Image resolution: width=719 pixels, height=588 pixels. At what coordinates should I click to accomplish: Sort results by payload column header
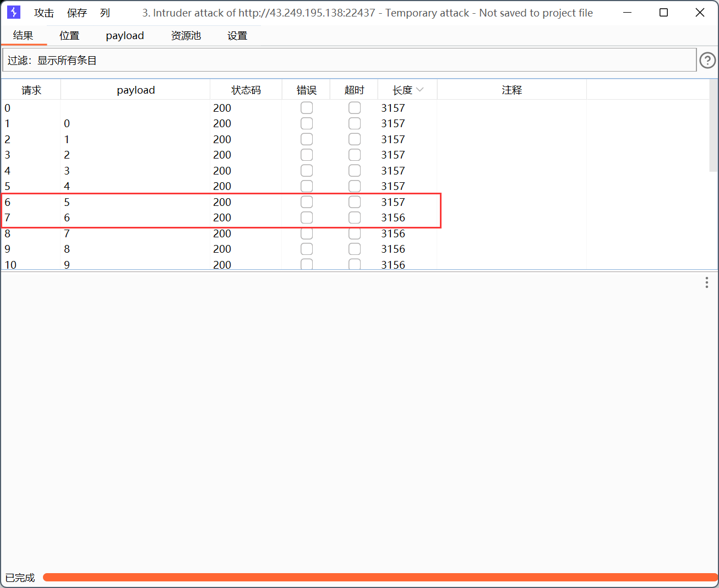(135, 90)
